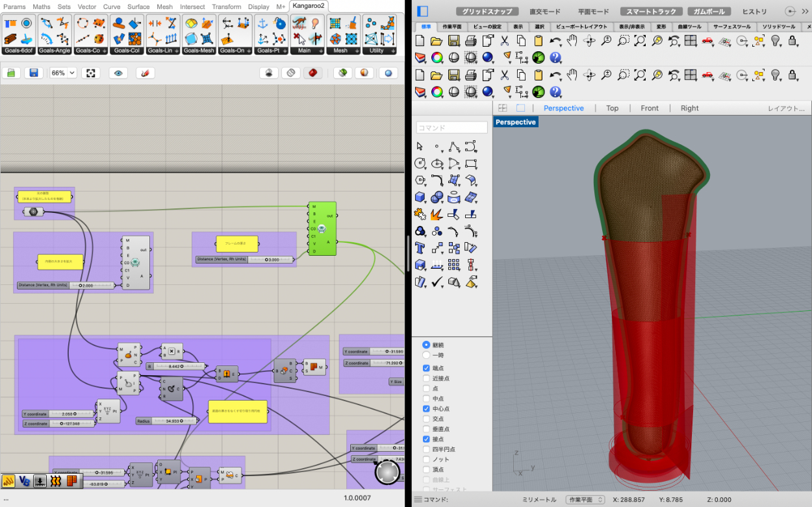Uncheck the 端点 osnap checkbox
Screen dimensions: 812x507
pyautogui.click(x=426, y=368)
